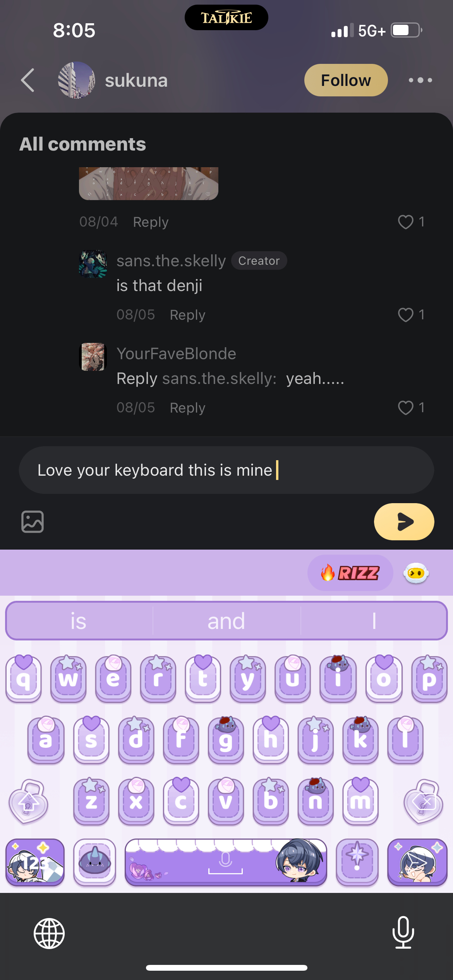Select the "is" word suggestion
The image size is (453, 980).
click(79, 621)
